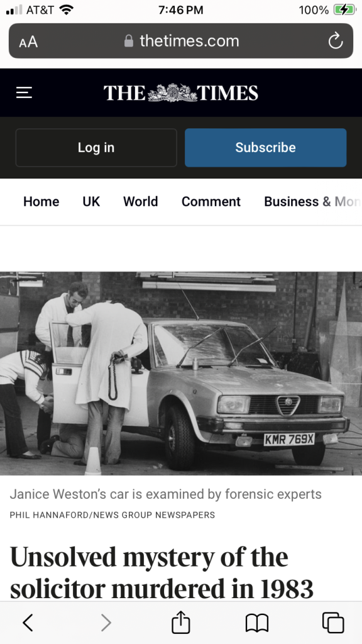Tap the thetimes.com address field
The height and width of the screenshot is (644, 362).
[x=181, y=41]
